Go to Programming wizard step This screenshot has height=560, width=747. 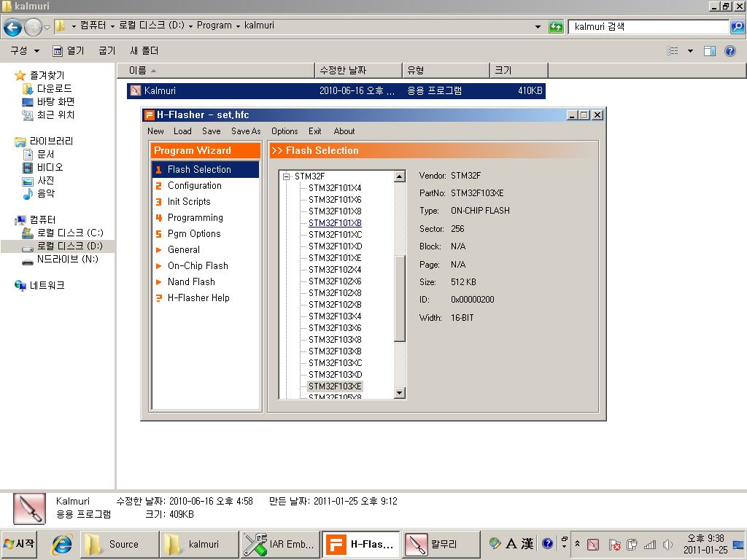point(195,217)
